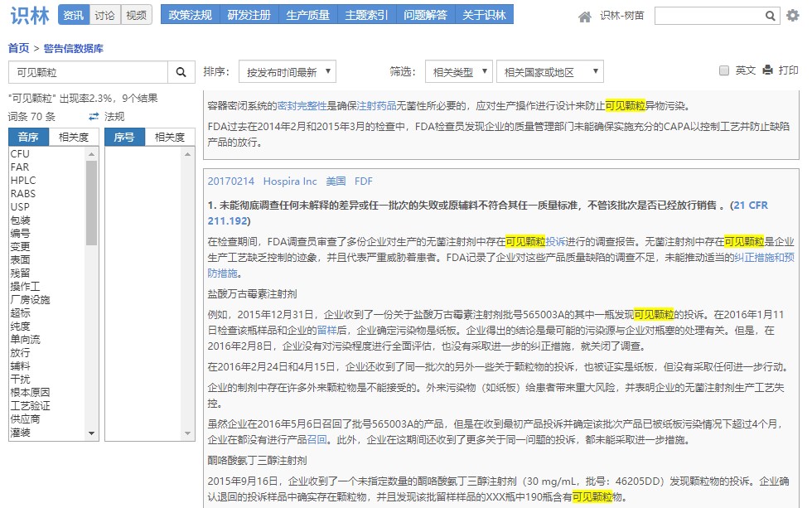Select FAR in term list
Screen dimensions: 812x508
(20, 167)
